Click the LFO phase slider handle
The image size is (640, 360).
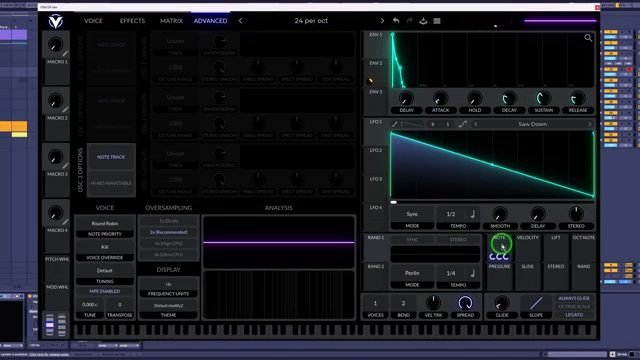coord(393,202)
